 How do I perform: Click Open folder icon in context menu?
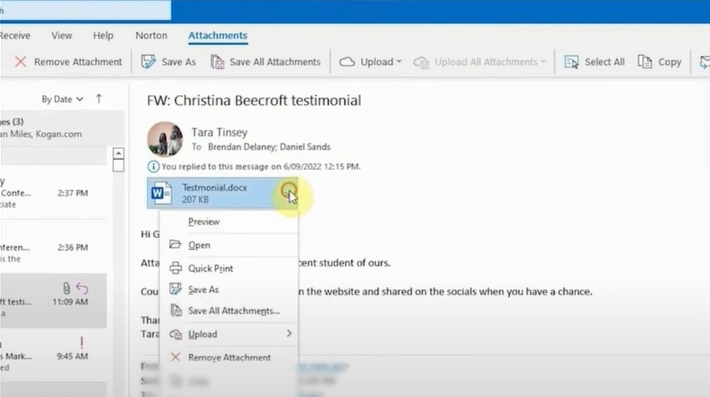tap(175, 245)
